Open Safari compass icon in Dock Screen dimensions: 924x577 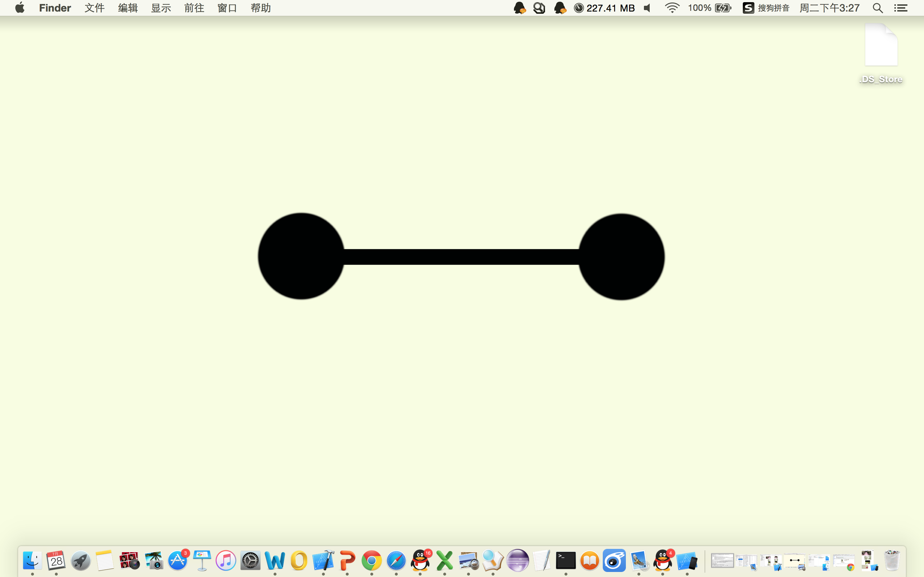pyautogui.click(x=396, y=560)
